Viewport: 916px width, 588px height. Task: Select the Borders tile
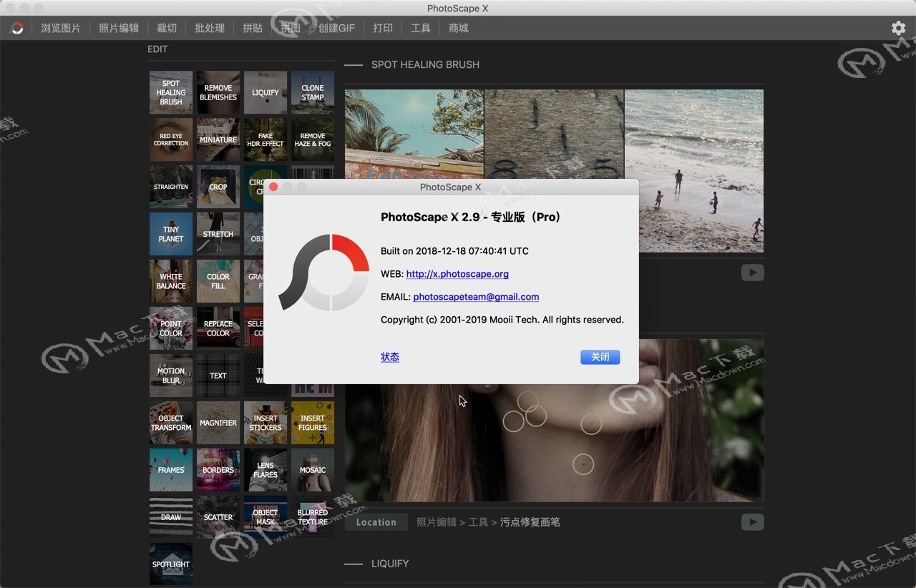pos(218,470)
